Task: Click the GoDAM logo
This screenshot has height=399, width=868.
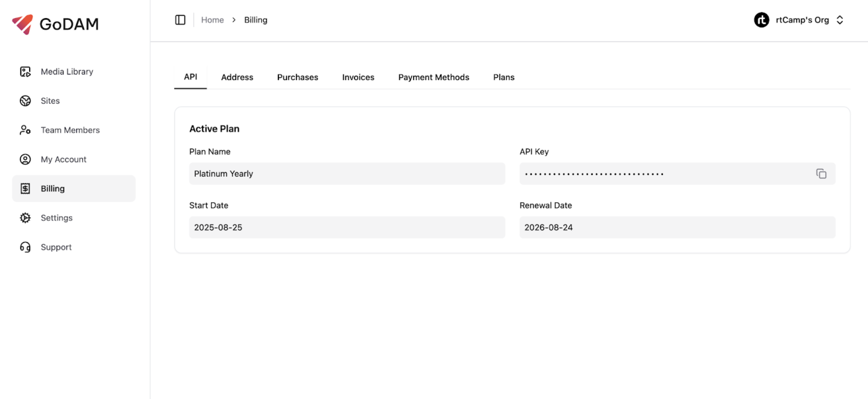Action: coord(55,24)
